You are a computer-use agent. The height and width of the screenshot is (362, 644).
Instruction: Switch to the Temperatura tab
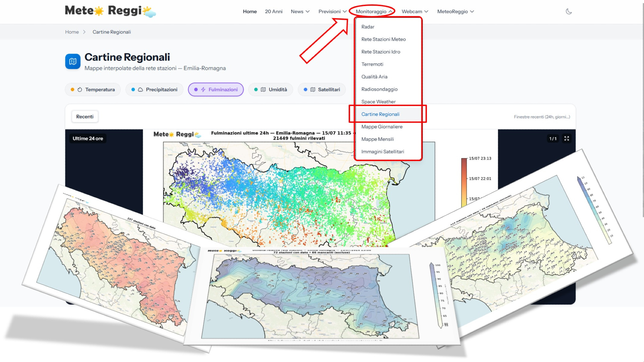93,90
